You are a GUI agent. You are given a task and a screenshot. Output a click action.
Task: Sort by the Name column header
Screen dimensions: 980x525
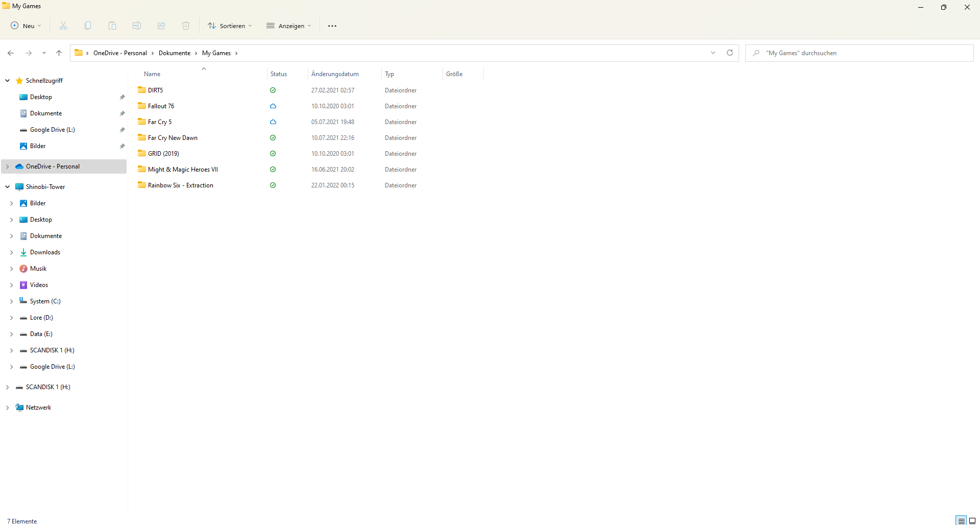[152, 74]
